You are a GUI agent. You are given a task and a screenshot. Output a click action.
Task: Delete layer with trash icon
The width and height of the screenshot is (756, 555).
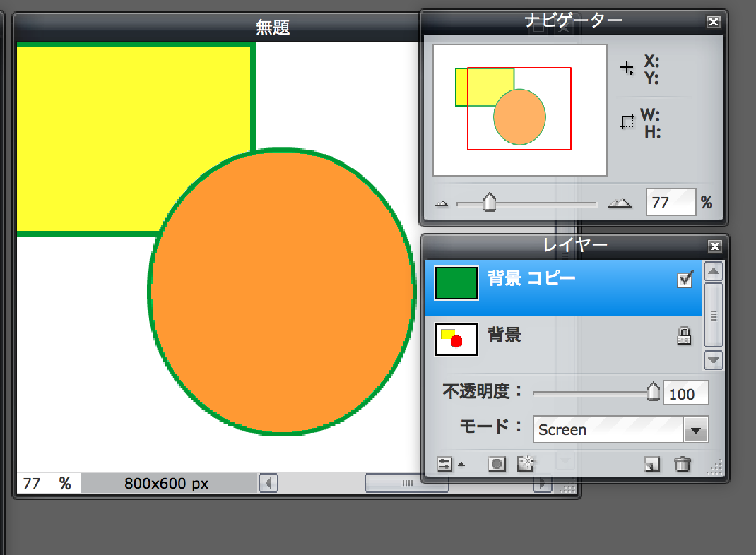point(682,464)
